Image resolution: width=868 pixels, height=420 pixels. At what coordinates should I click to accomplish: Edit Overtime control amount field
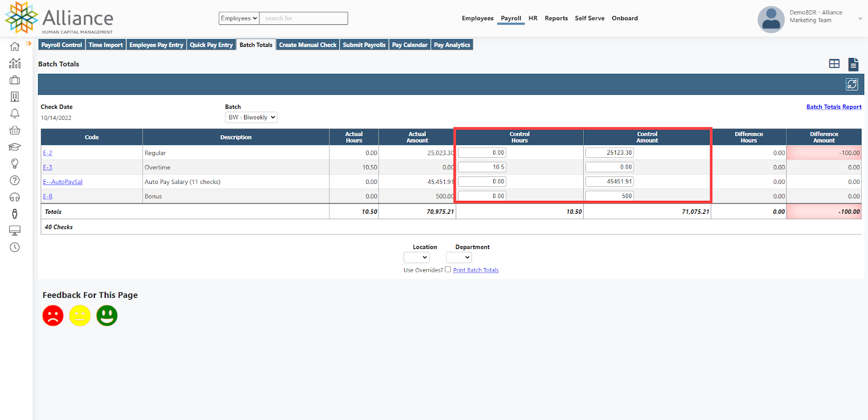(609, 167)
